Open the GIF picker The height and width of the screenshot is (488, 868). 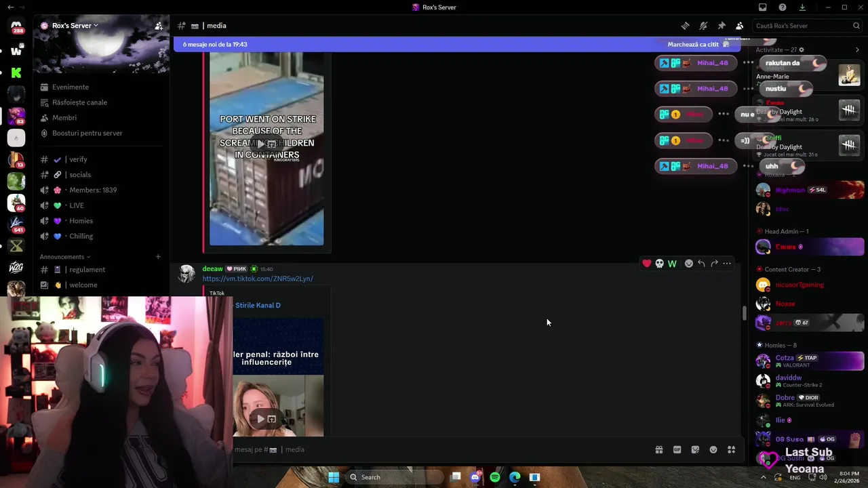677,449
